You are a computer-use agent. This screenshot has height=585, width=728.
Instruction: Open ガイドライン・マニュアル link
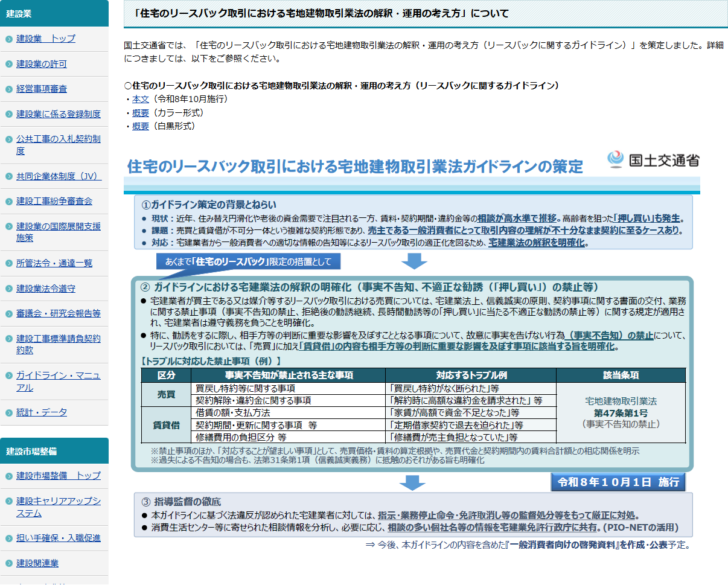click(x=58, y=381)
